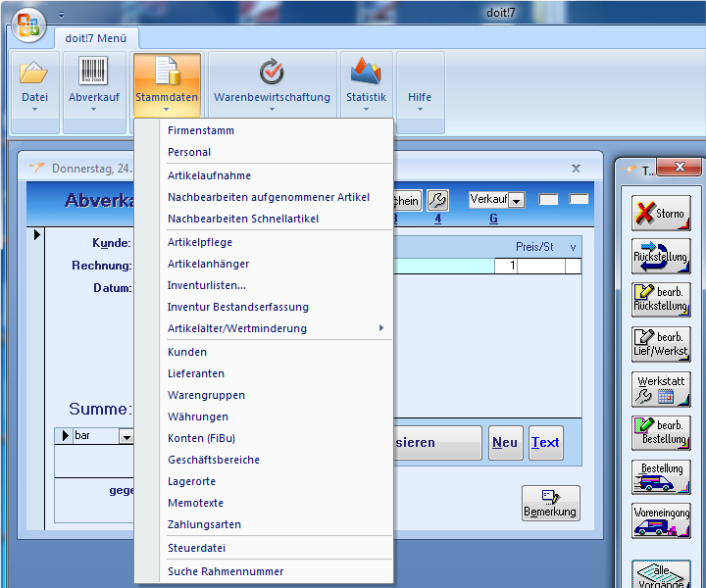This screenshot has height=588, width=706.
Task: Click the bearb. Lief/Werkst button
Action: pos(661,344)
